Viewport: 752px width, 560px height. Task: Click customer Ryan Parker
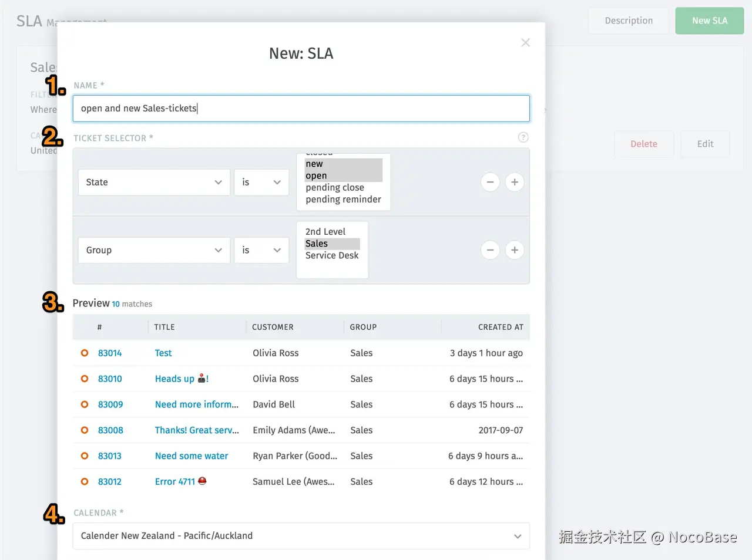(x=295, y=456)
